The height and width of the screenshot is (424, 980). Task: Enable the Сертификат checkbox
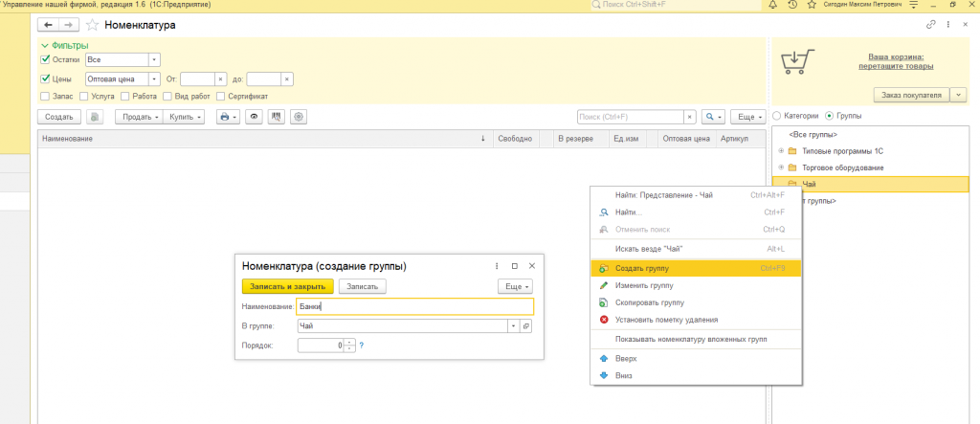(x=220, y=97)
